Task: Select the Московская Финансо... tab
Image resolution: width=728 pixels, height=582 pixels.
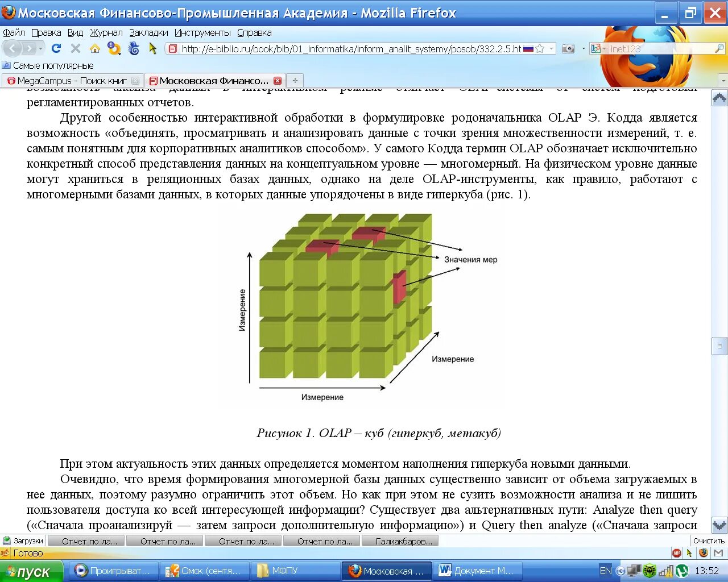Action: pos(214,81)
